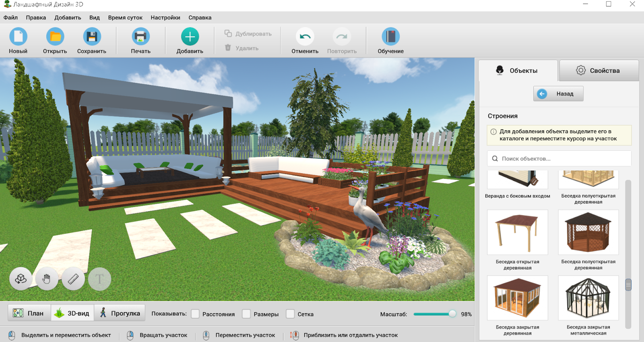644x342 pixels.
Task: Select Беседка открытая деревянная thumbnail
Action: click(x=518, y=232)
